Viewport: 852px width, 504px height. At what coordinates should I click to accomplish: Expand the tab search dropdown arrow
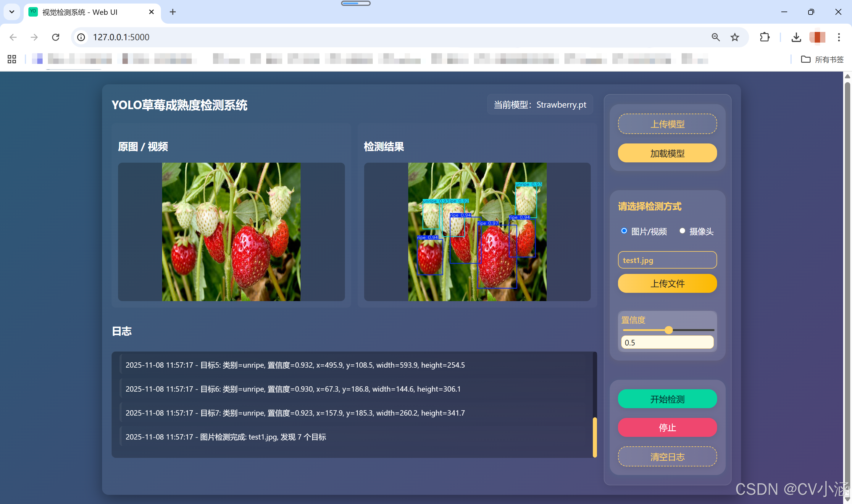pyautogui.click(x=12, y=12)
